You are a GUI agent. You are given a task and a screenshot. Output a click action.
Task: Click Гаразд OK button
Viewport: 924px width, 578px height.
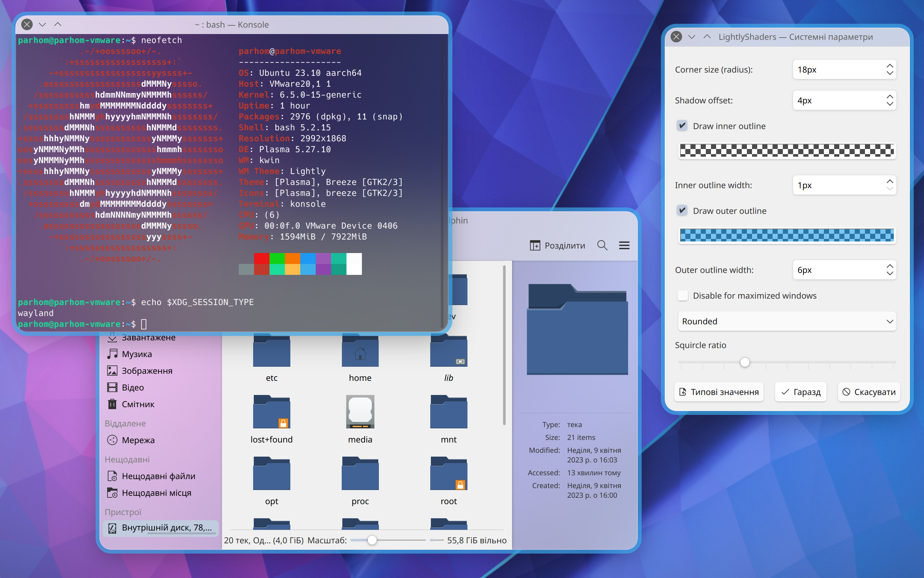800,392
